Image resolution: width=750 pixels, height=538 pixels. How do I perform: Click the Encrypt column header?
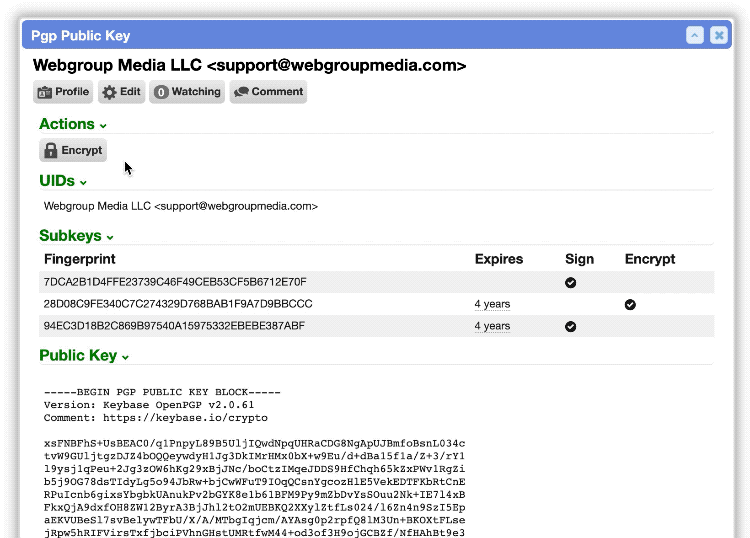click(650, 259)
